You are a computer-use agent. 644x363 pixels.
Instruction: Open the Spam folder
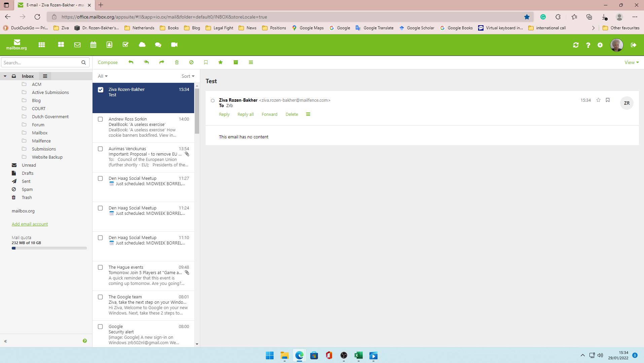[27, 189]
